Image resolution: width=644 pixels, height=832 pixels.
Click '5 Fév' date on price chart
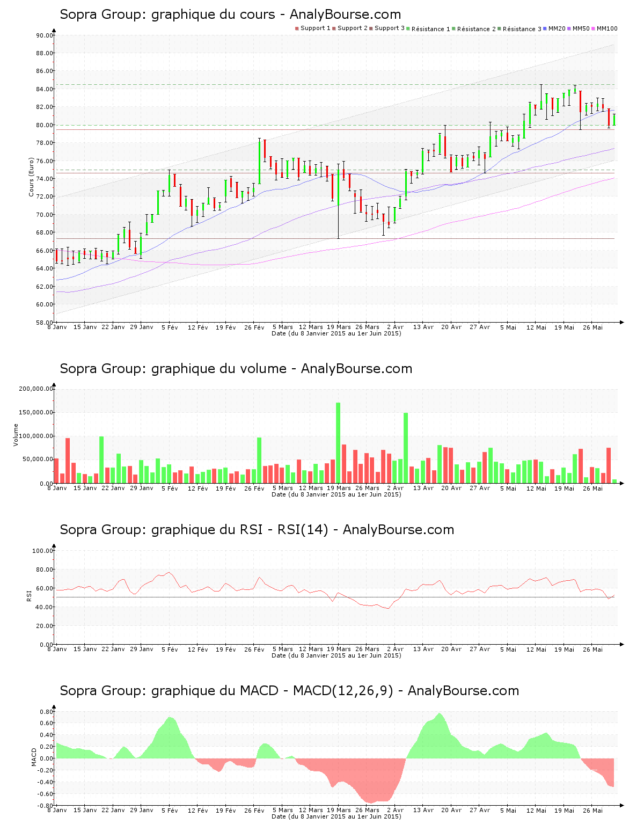[170, 327]
